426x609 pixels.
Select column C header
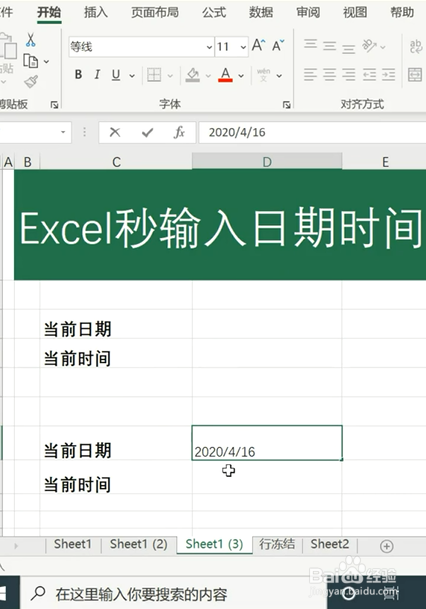(116, 162)
